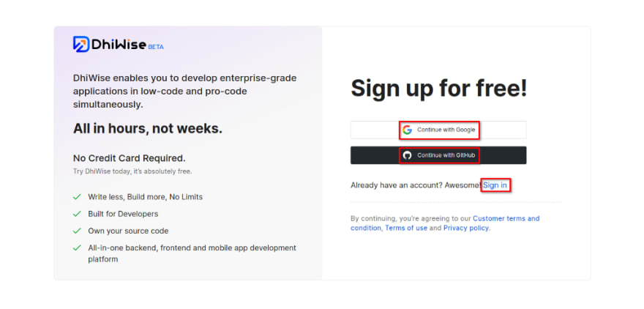
Task: Click the DhiWise logo icon
Action: [x=81, y=44]
